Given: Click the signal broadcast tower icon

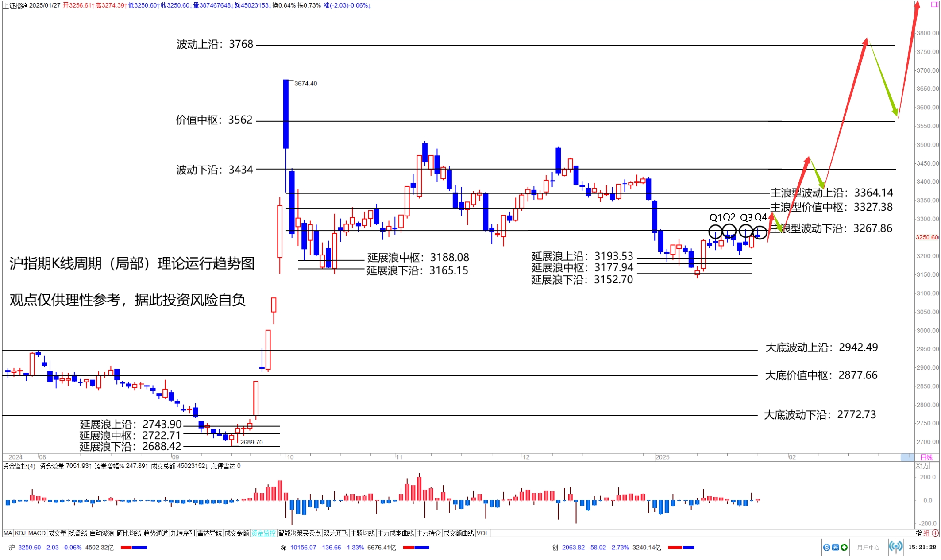Looking at the screenshot, I should tap(895, 547).
